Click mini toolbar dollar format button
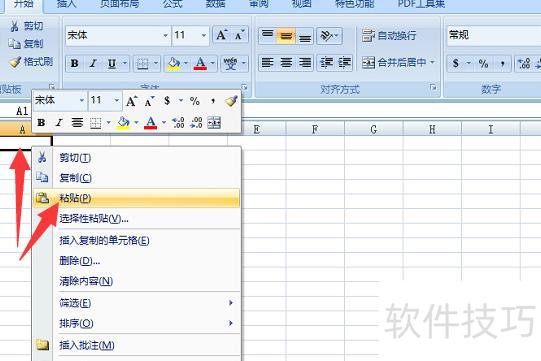The height and width of the screenshot is (361, 541). [x=167, y=101]
